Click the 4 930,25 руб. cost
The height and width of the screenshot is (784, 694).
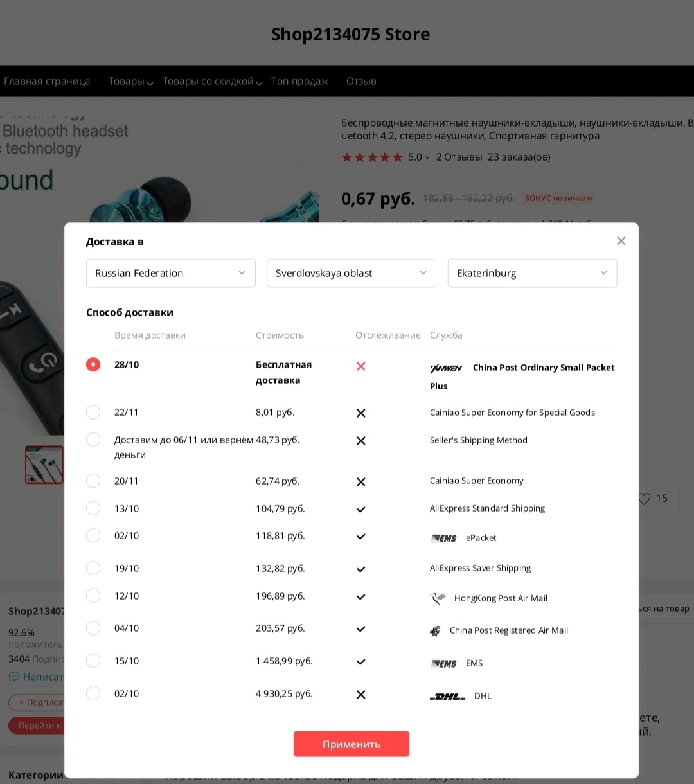[x=284, y=693]
